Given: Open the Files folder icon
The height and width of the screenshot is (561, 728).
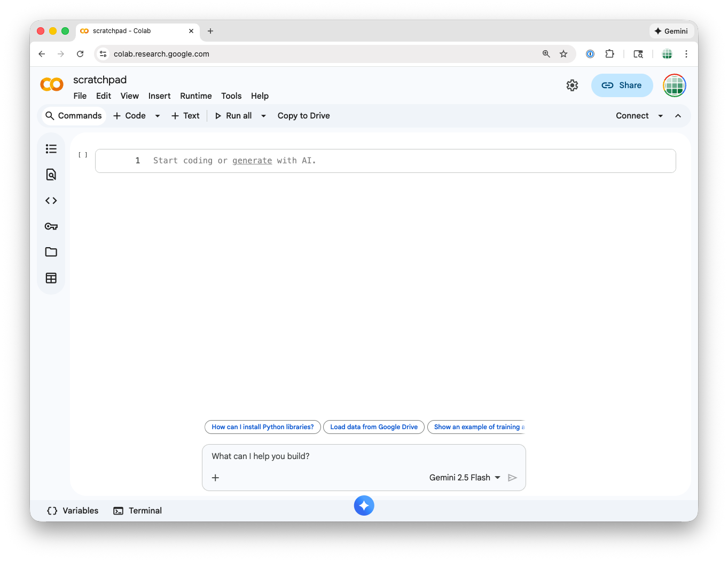Looking at the screenshot, I should coord(51,252).
